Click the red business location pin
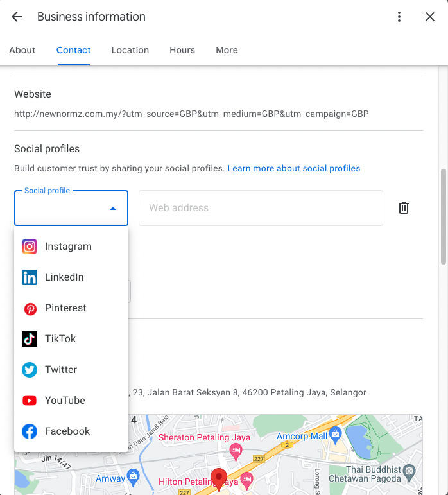The height and width of the screenshot is (495, 448). tap(219, 480)
